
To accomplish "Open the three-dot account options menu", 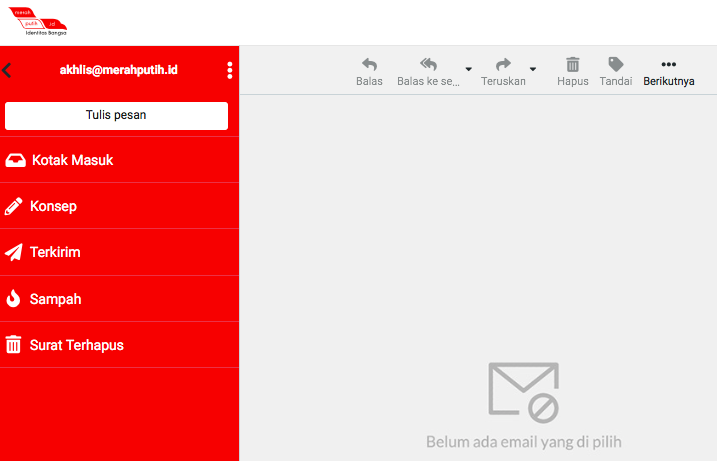I will (230, 70).
